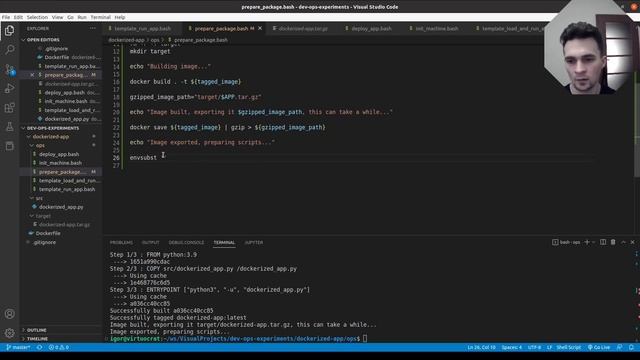Open the Edit menu
The image size is (640, 360).
point(18,17)
